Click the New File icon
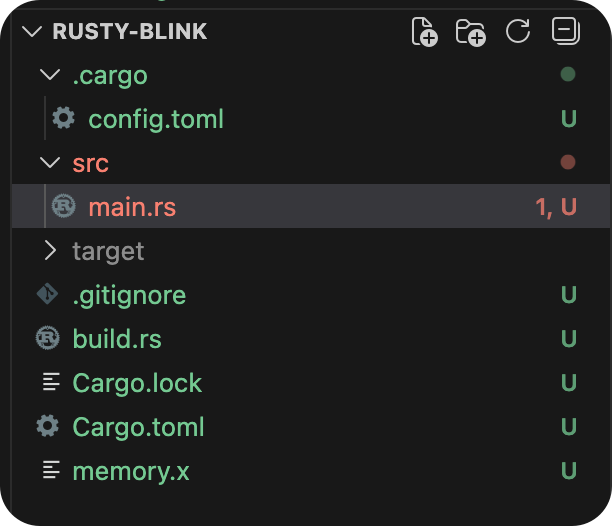The width and height of the screenshot is (612, 526). [425, 32]
